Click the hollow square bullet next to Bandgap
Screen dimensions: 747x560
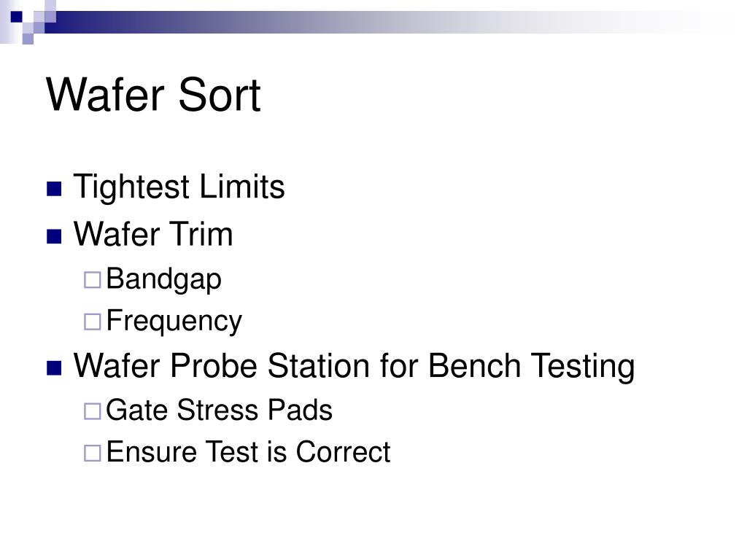point(93,280)
